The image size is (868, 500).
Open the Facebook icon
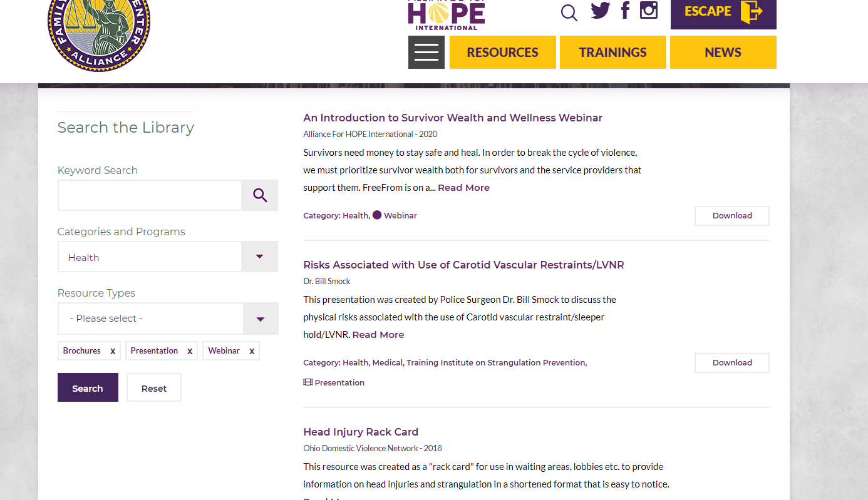click(625, 10)
